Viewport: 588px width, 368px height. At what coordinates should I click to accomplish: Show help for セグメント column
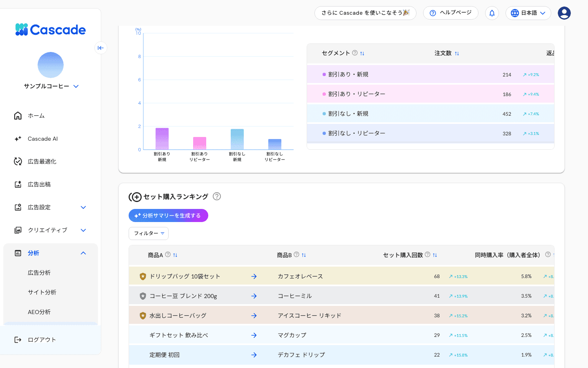[355, 53]
